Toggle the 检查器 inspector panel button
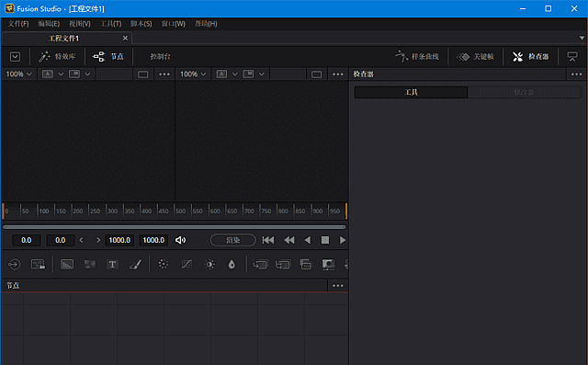Image resolution: width=588 pixels, height=365 pixels. [531, 57]
